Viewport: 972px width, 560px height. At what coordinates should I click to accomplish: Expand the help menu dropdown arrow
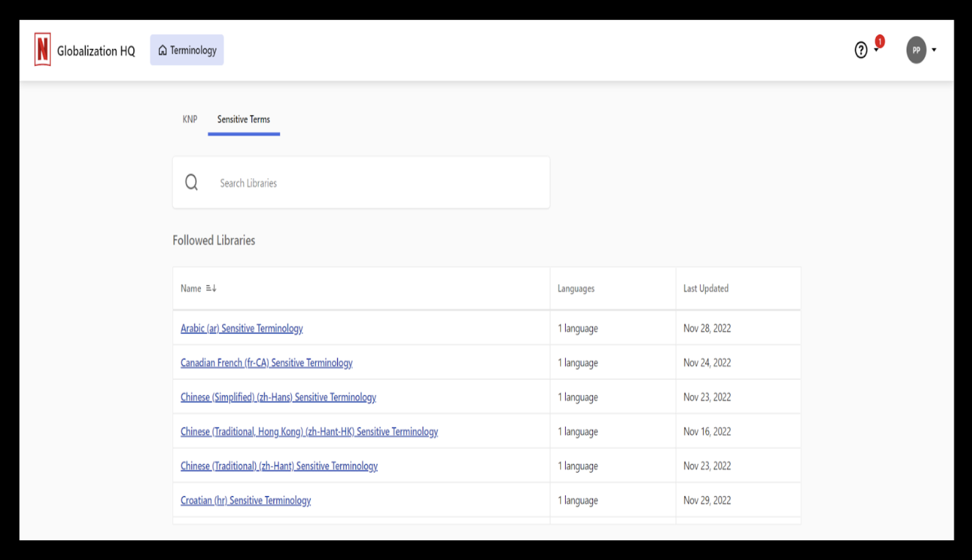click(x=876, y=51)
